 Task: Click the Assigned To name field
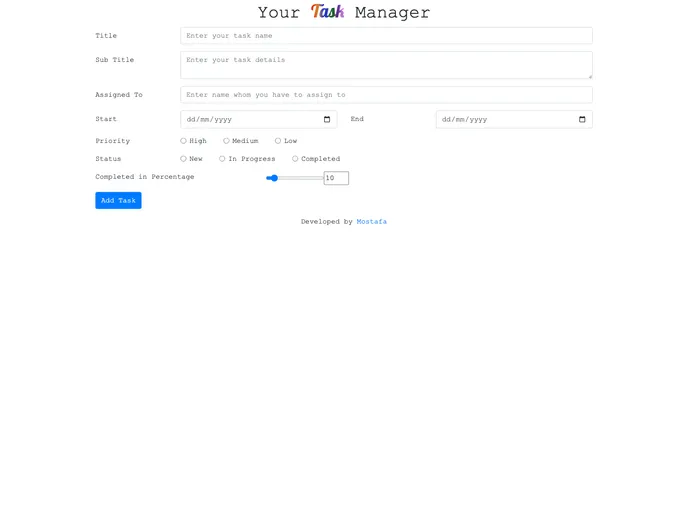(x=386, y=95)
